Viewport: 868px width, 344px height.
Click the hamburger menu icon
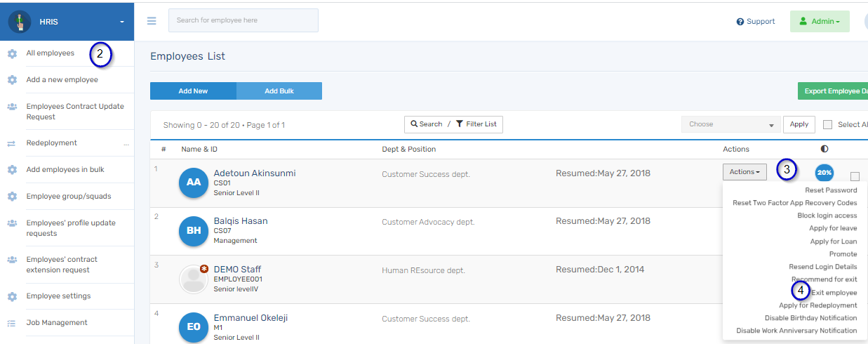(x=152, y=21)
